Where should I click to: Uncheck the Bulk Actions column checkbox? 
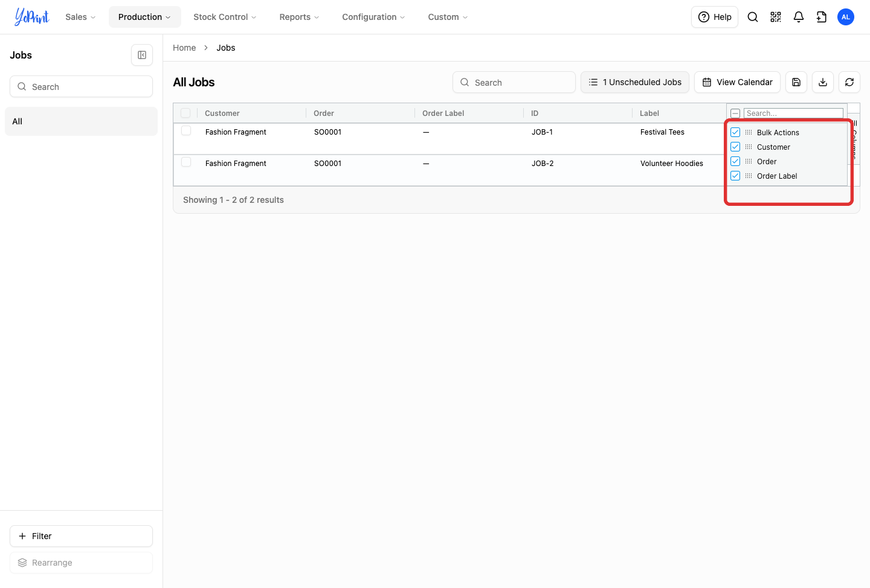coord(735,132)
